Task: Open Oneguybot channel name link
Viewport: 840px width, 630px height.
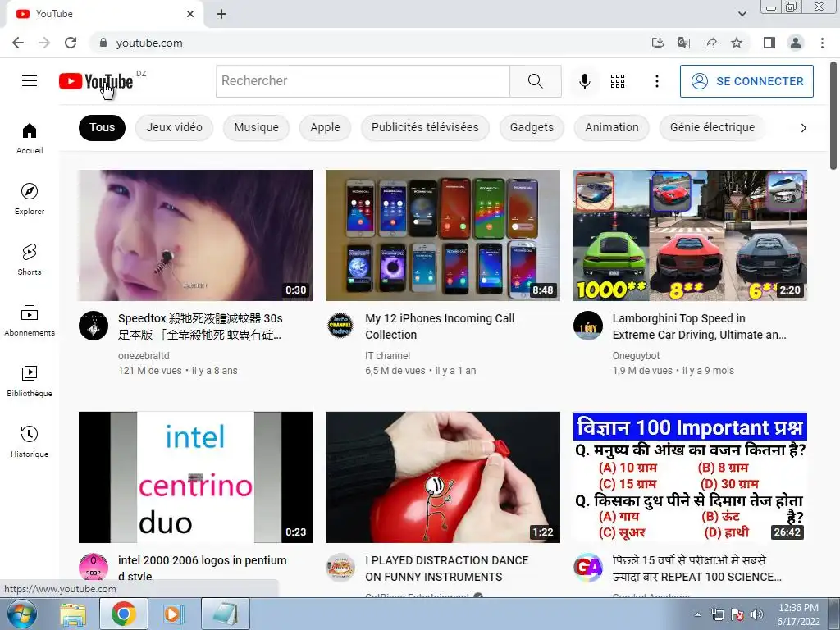Action: click(636, 356)
